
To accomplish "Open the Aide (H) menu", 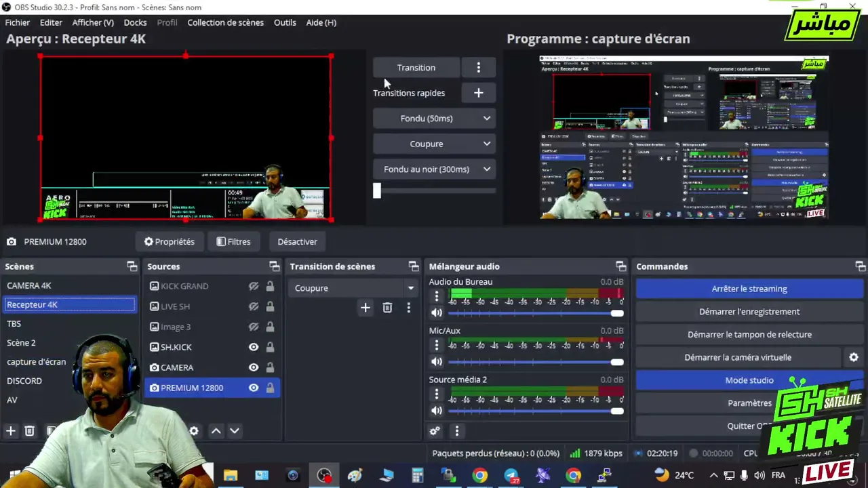I will click(321, 22).
